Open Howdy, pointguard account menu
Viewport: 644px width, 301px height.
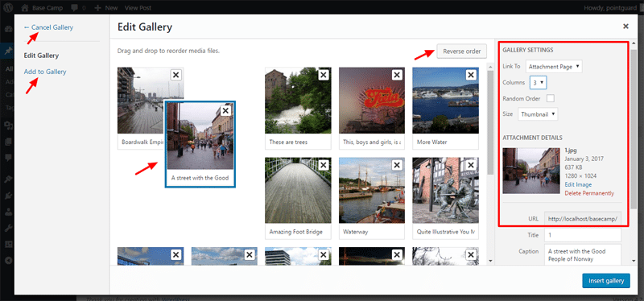tap(611, 8)
